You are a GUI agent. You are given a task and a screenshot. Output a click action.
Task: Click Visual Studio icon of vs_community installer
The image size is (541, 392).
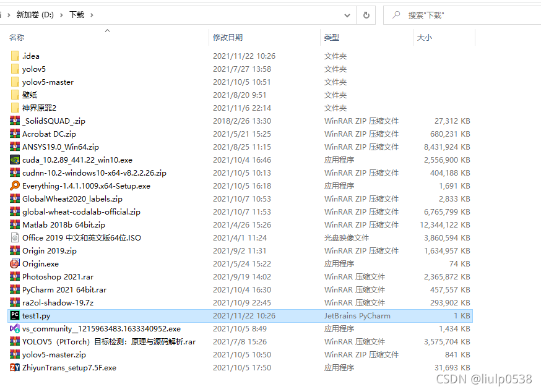[x=15, y=328]
